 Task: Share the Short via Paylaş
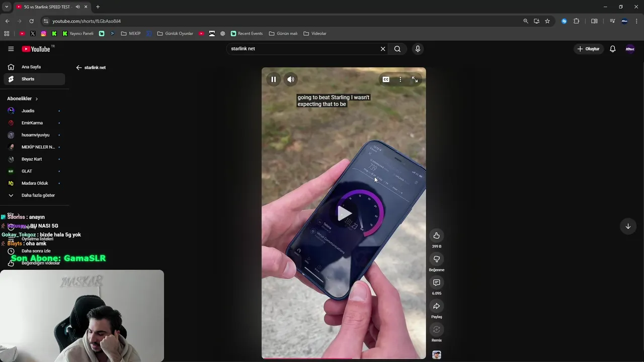(x=436, y=306)
